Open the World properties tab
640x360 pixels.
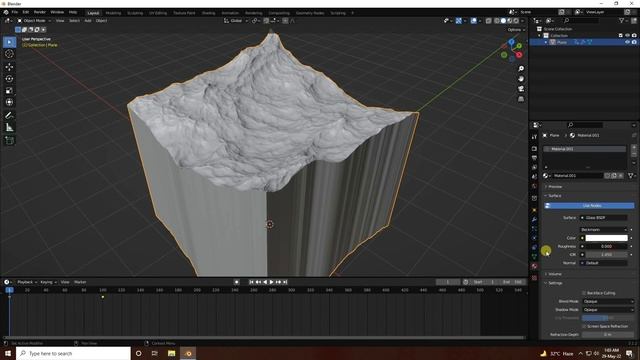(x=534, y=186)
